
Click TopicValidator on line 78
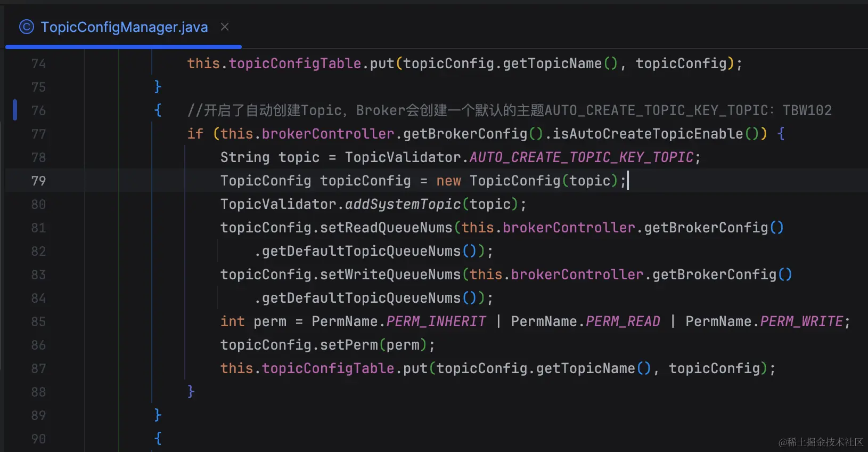tap(403, 157)
